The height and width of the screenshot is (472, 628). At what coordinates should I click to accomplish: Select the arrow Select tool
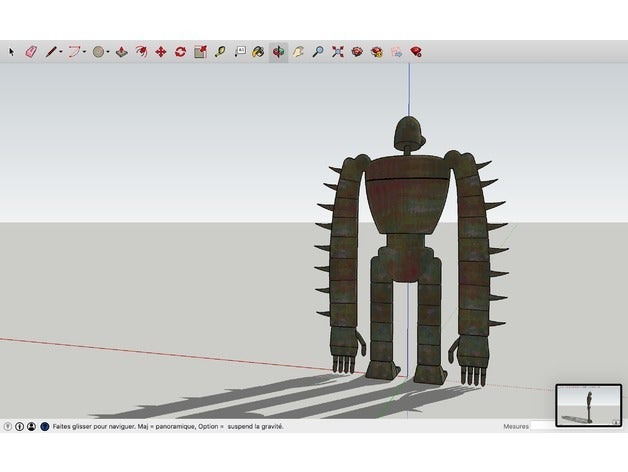pyautogui.click(x=12, y=51)
